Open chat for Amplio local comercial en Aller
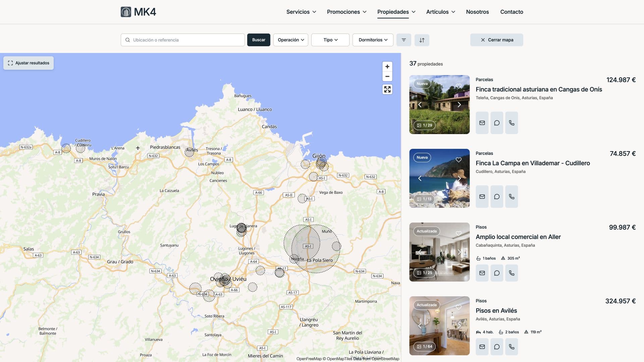The image size is (644, 362). 497,273
